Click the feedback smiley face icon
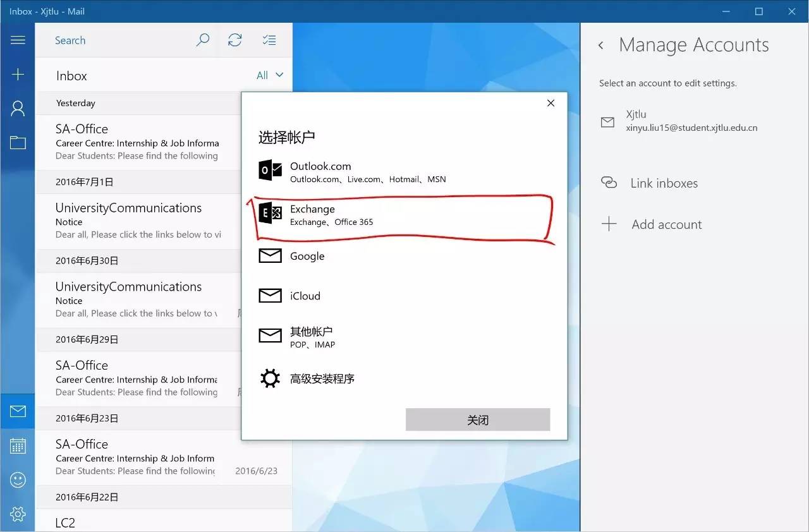Screen dimensions: 809x532 coord(18,480)
